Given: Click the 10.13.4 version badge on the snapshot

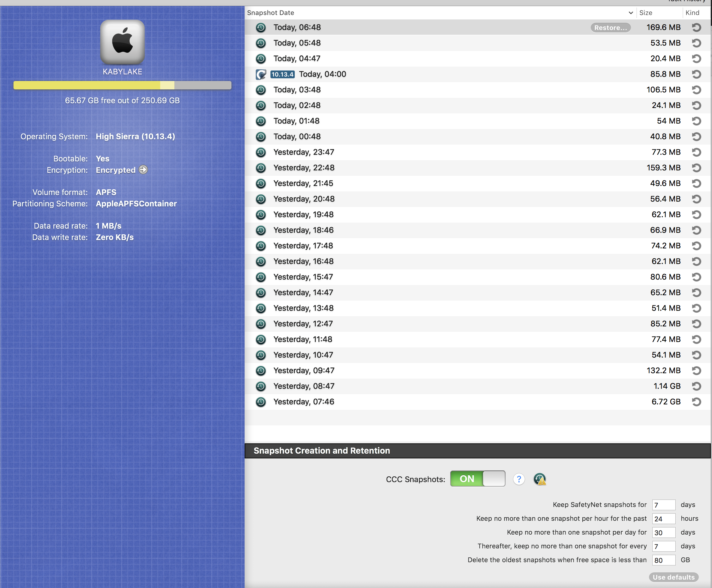Looking at the screenshot, I should 282,74.
